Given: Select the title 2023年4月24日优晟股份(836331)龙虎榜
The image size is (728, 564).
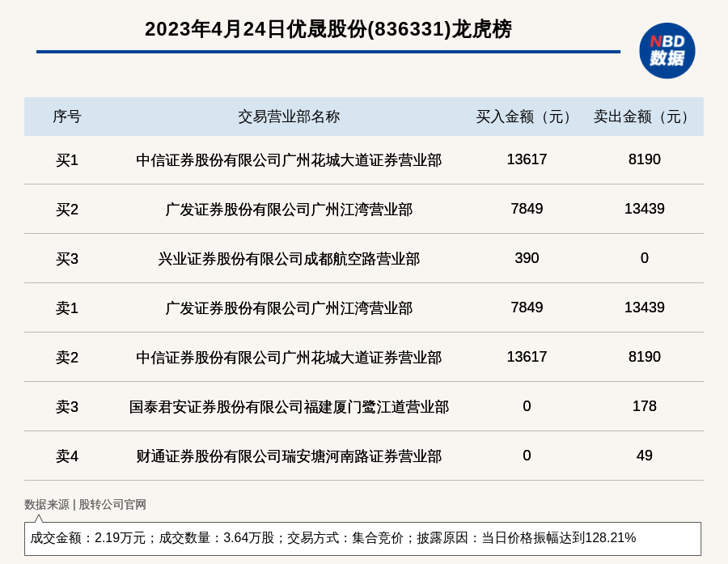Looking at the screenshot, I should point(328,29).
